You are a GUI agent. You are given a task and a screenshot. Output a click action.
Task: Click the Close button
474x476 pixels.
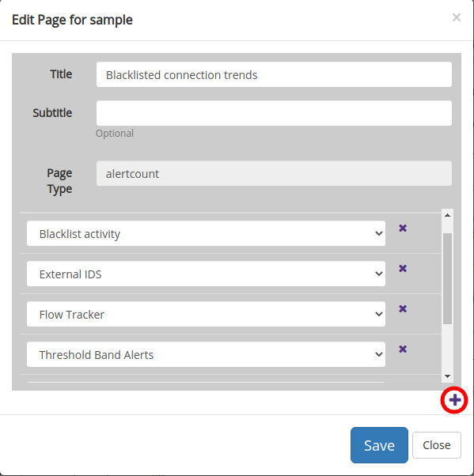coord(437,445)
